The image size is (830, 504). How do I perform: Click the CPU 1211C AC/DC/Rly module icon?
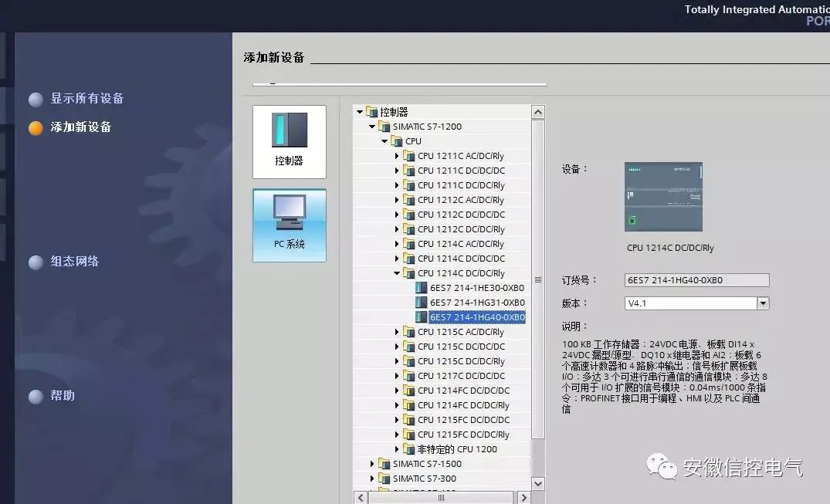pos(410,155)
